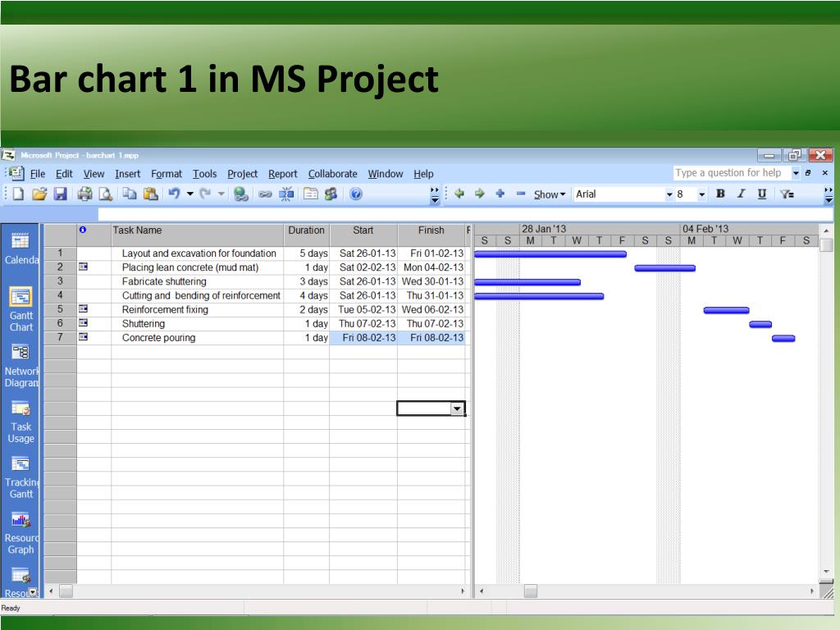This screenshot has height=630, width=840.
Task: Open the Edit menu
Action: (64, 174)
